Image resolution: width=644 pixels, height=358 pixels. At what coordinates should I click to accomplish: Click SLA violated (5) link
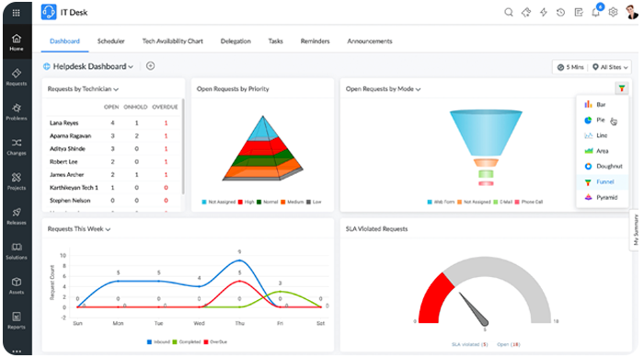click(469, 344)
